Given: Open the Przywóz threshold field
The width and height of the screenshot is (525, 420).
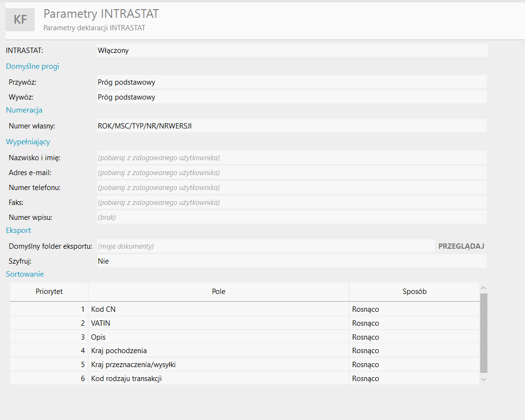Looking at the screenshot, I should click(x=292, y=82).
